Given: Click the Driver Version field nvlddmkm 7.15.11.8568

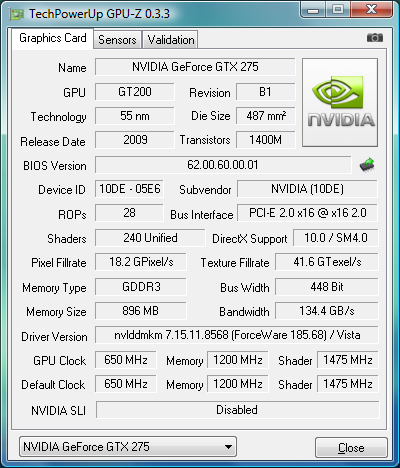Looking at the screenshot, I should tap(237, 335).
